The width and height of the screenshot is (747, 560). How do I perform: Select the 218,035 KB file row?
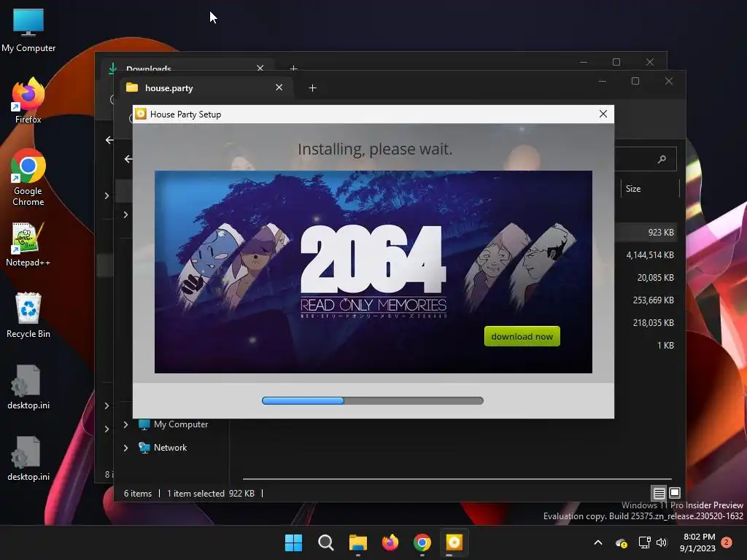tap(646, 323)
